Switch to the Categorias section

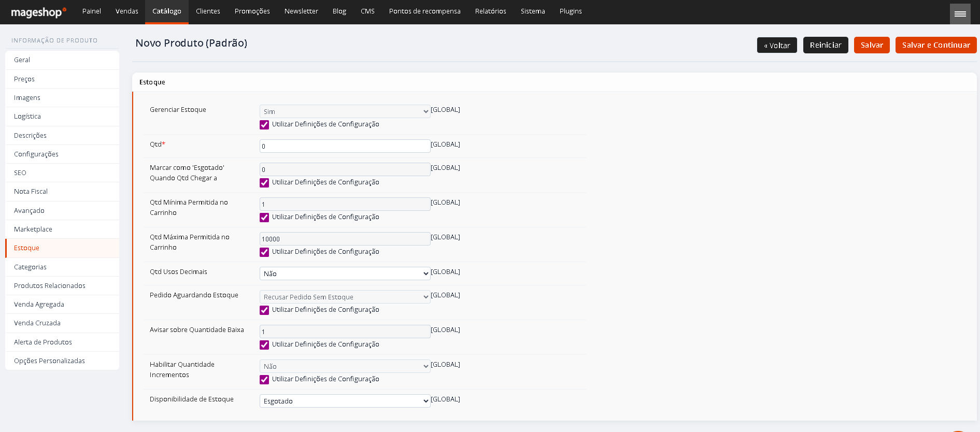[x=62, y=267]
